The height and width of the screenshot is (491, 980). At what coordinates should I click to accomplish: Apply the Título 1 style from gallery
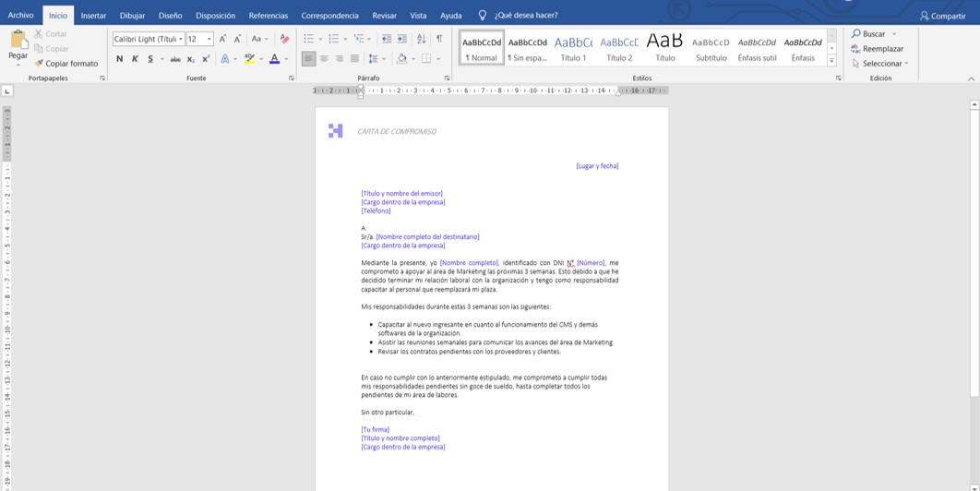pos(573,48)
